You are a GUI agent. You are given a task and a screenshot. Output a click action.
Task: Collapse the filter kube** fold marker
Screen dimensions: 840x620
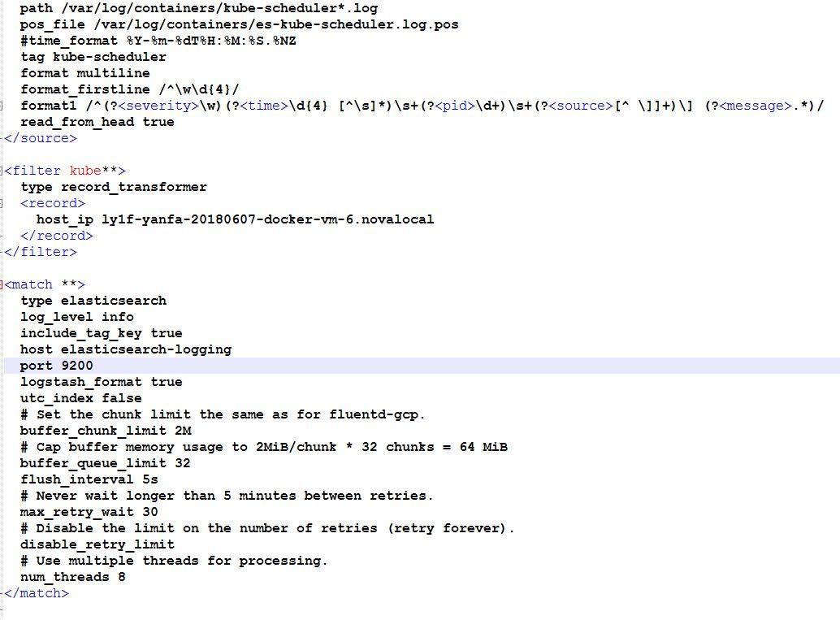pos(2,171)
